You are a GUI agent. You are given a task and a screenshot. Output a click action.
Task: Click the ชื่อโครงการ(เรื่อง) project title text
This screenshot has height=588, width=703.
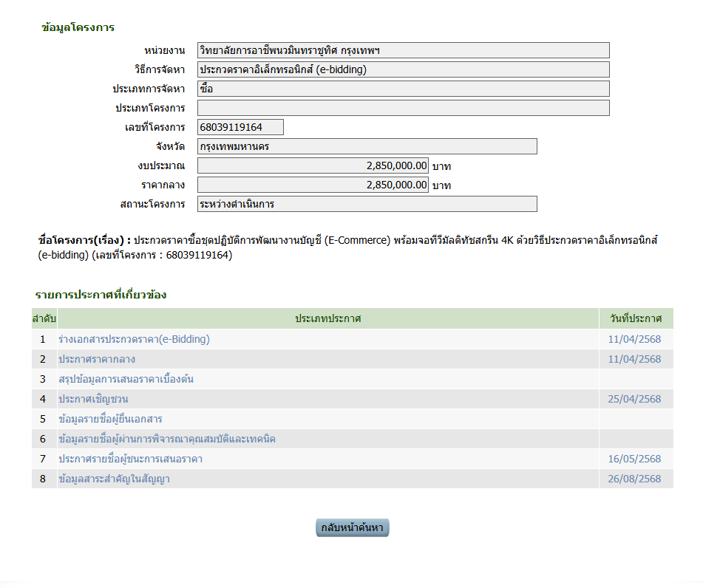click(348, 247)
